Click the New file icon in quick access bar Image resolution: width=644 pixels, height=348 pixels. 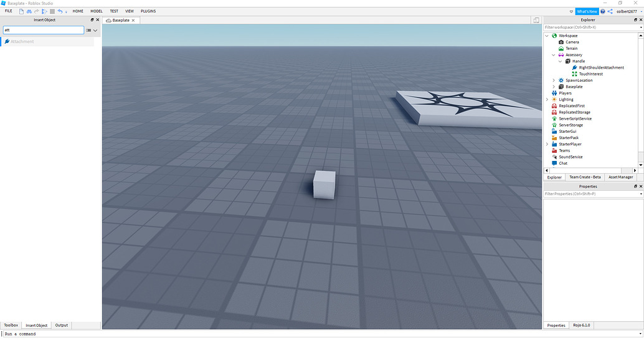pyautogui.click(x=21, y=11)
